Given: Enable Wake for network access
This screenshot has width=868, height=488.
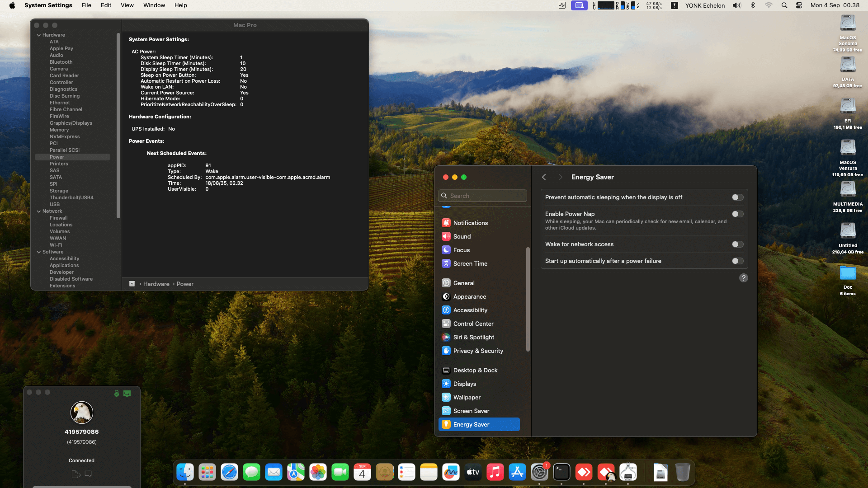Looking at the screenshot, I should click(x=737, y=244).
